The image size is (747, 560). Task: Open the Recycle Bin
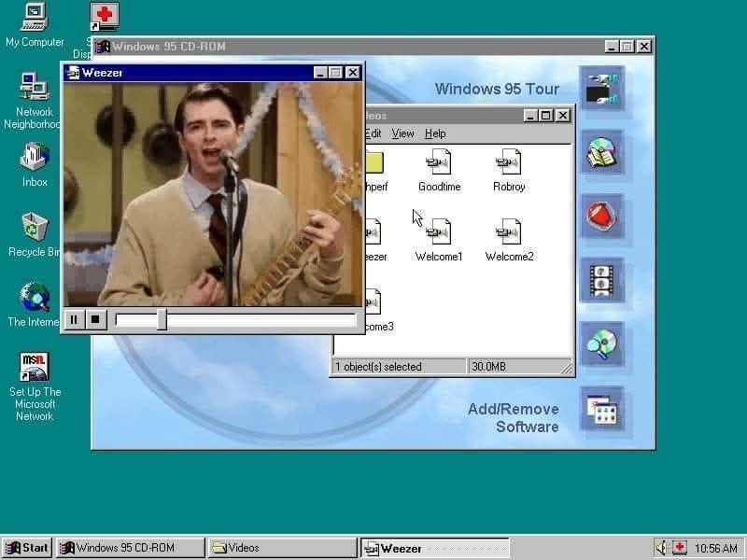coord(35,228)
